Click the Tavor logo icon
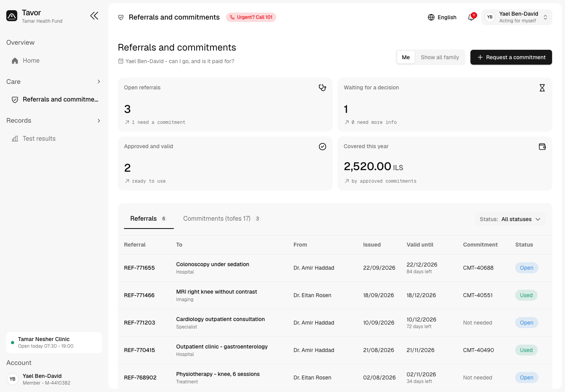565x392 pixels. tap(12, 16)
